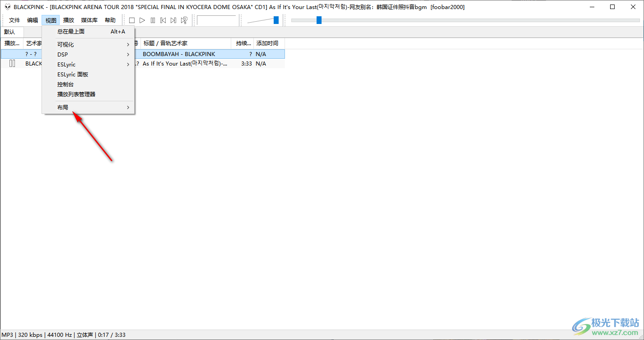Open the ESLyric 面板 panel

pos(89,75)
